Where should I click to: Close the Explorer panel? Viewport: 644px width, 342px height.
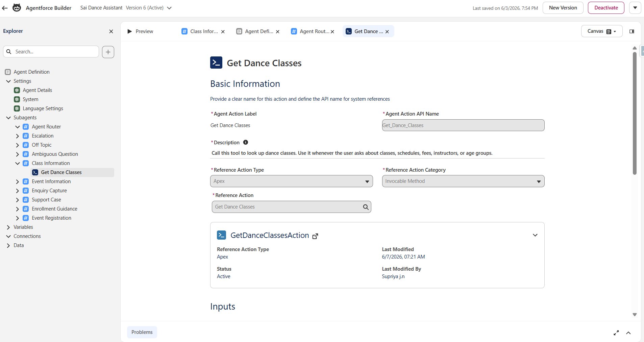pos(111,31)
